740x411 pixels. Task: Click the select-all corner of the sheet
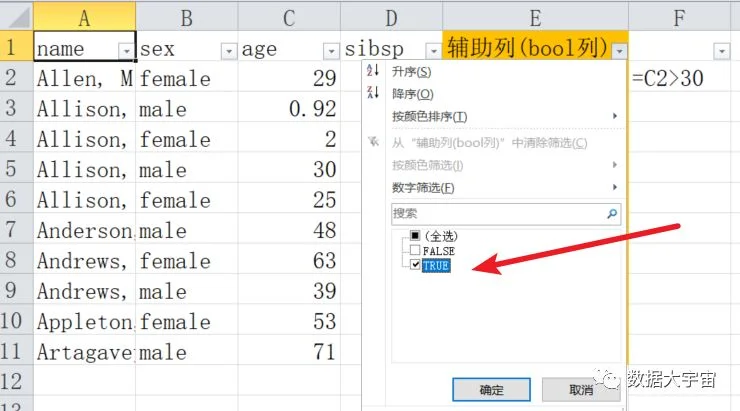17,17
